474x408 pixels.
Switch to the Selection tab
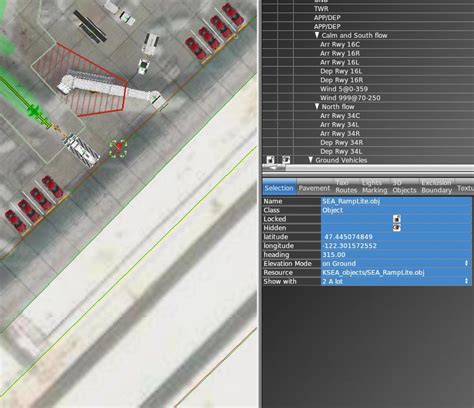coord(279,188)
